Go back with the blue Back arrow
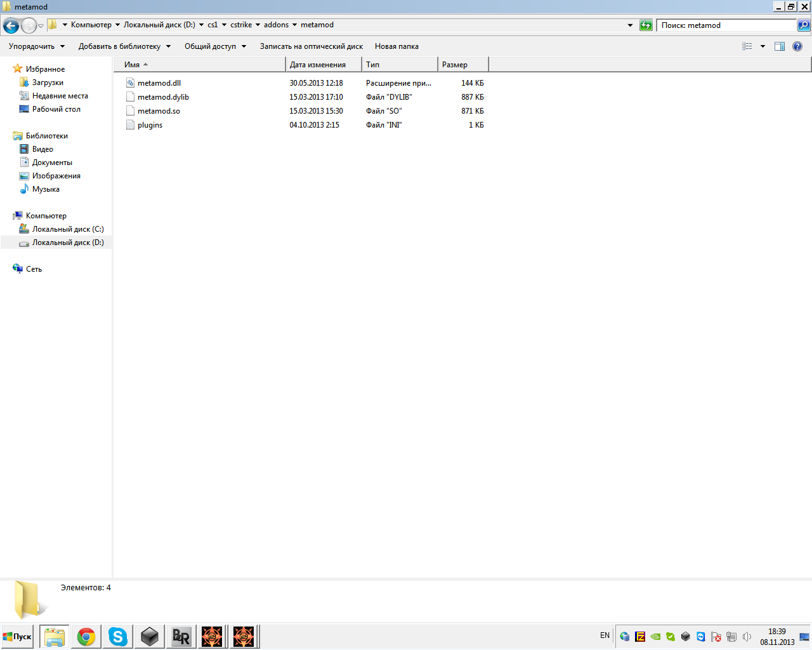812x650 pixels. 11,25
